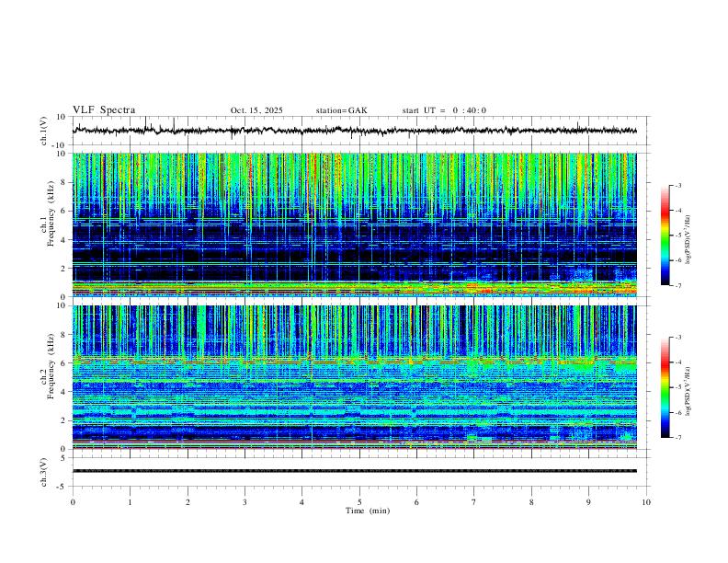Click the "Time (min)" axis label
The width and height of the screenshot is (728, 563).
[368, 511]
